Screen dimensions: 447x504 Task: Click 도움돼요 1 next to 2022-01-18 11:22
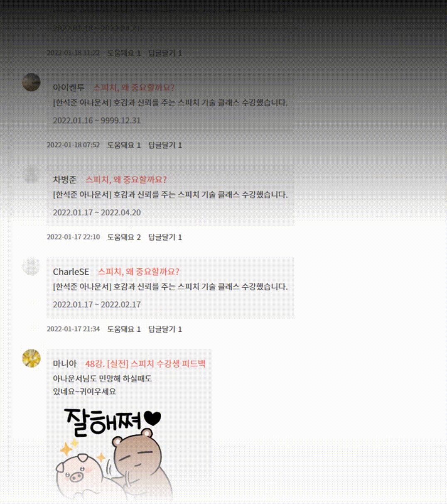coord(124,53)
